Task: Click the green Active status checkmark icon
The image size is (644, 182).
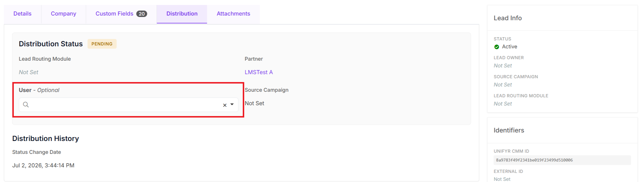Action: [x=497, y=47]
